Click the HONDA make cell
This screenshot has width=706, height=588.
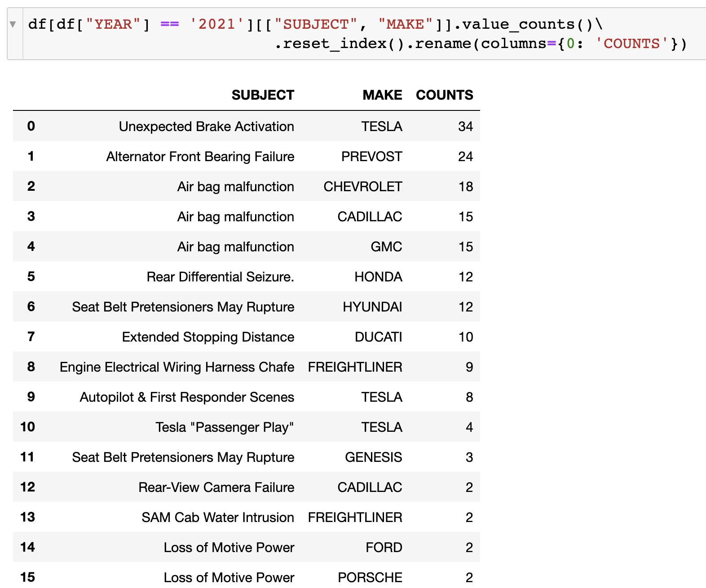coord(378,277)
